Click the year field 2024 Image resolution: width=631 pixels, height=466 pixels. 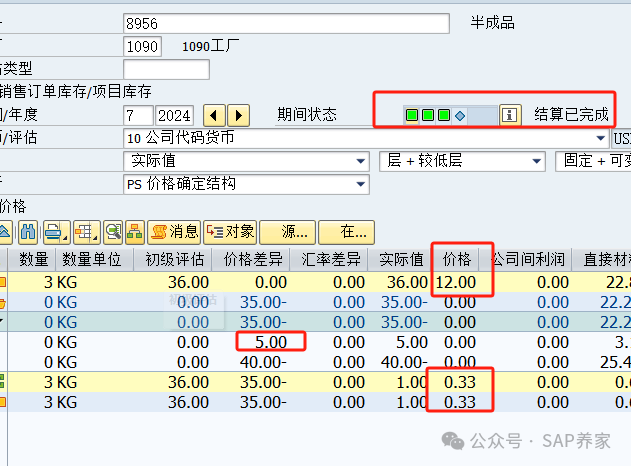174,116
